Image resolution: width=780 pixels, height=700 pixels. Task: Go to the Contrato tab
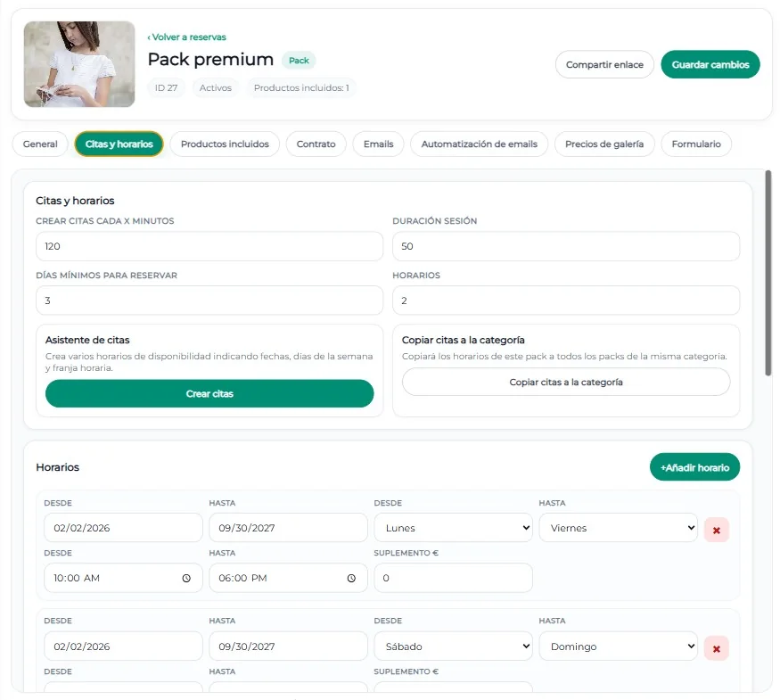[x=316, y=144]
